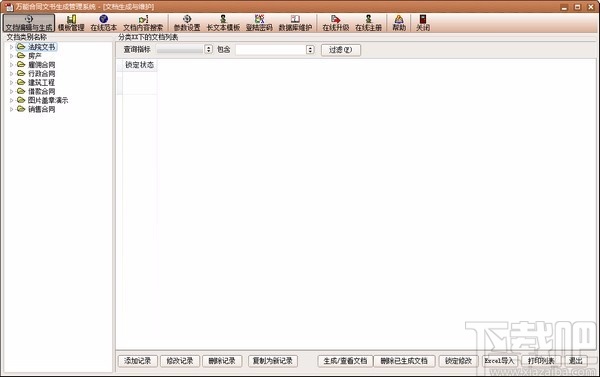
Task: Click the 删除记录 button
Action: (x=222, y=361)
